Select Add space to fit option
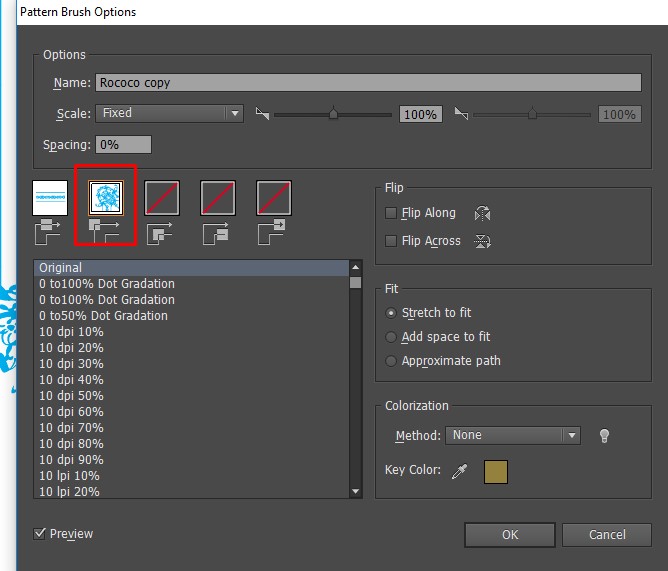This screenshot has height=571, width=668. point(391,337)
